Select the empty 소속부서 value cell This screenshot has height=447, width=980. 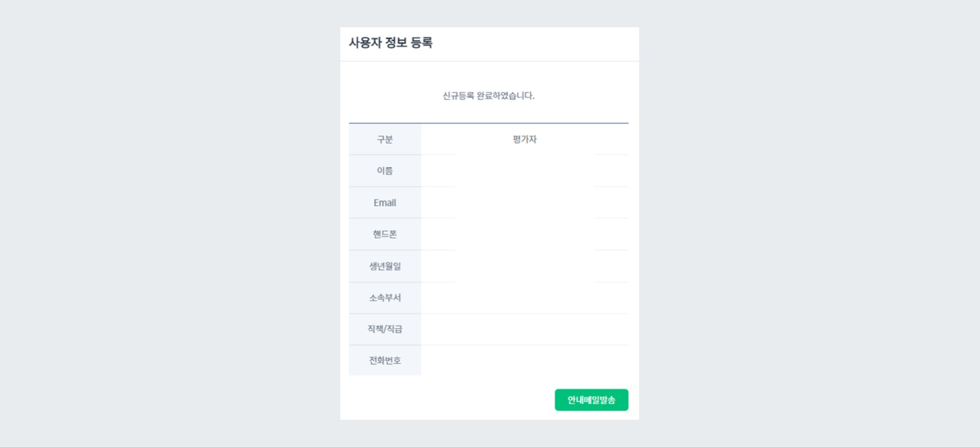(x=524, y=297)
